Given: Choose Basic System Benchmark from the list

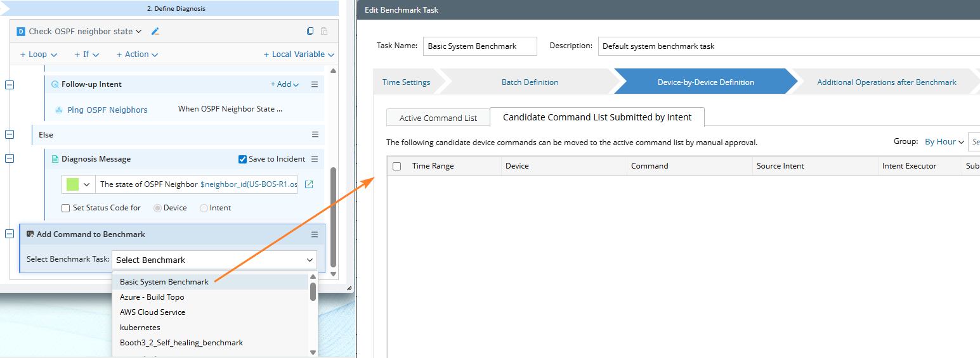Looking at the screenshot, I should point(210,282).
